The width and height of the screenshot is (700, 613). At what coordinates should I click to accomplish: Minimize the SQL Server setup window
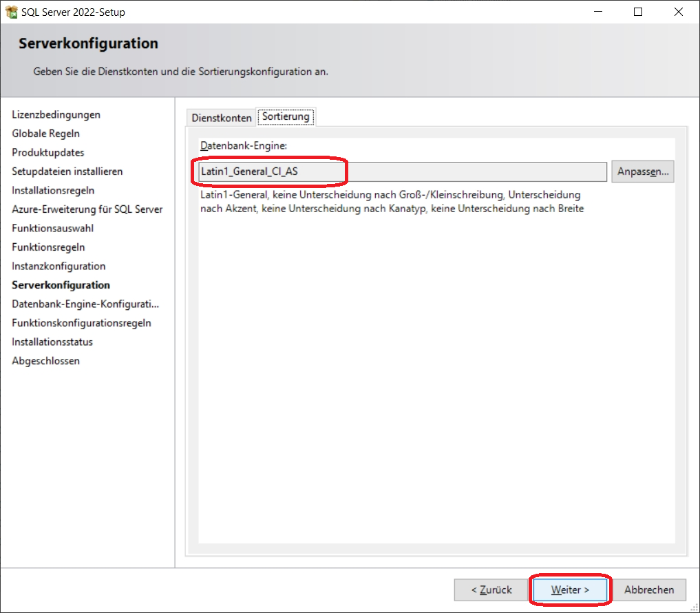click(x=598, y=12)
